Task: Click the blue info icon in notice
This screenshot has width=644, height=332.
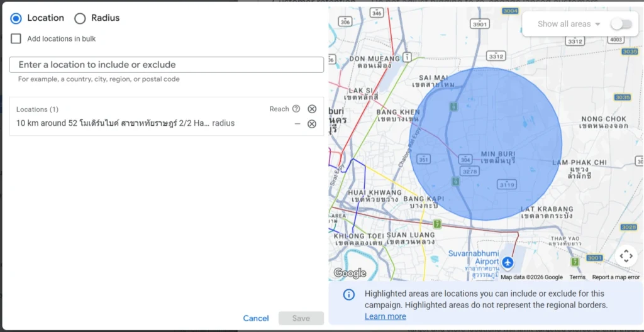Action: (x=348, y=294)
